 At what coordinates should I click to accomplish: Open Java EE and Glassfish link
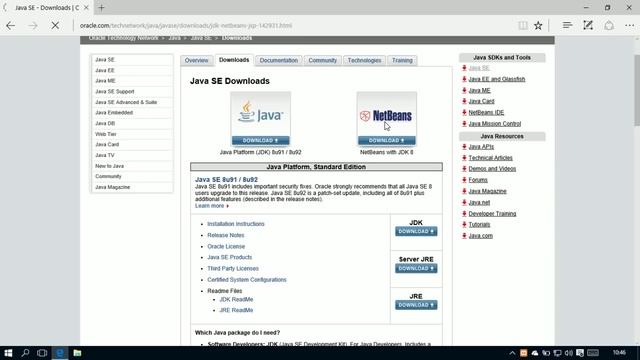click(x=497, y=79)
